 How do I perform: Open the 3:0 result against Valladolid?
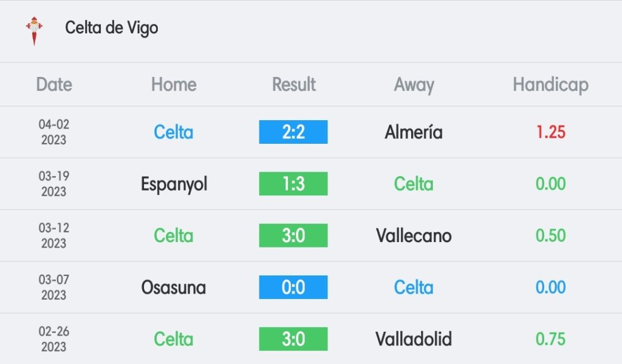293,339
